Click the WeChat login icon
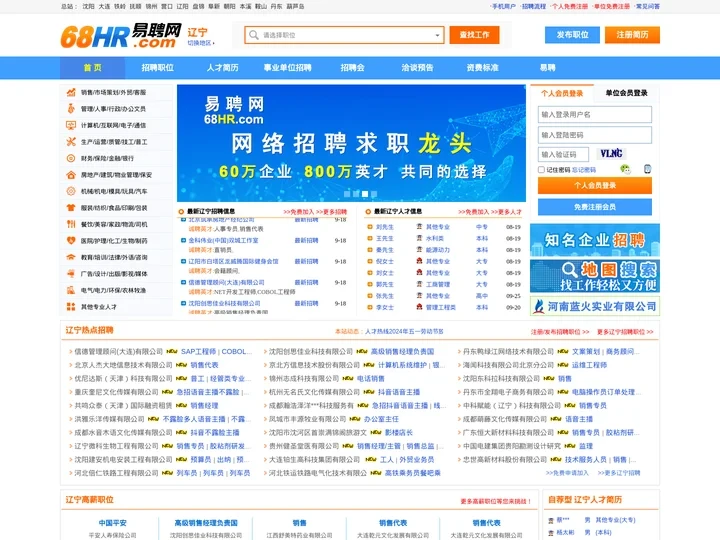 [x=625, y=169]
